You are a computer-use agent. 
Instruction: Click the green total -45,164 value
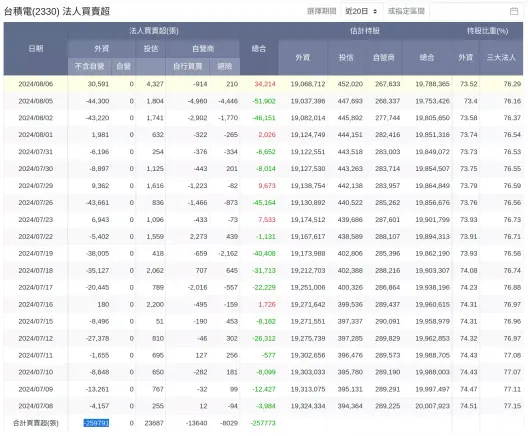tap(264, 203)
